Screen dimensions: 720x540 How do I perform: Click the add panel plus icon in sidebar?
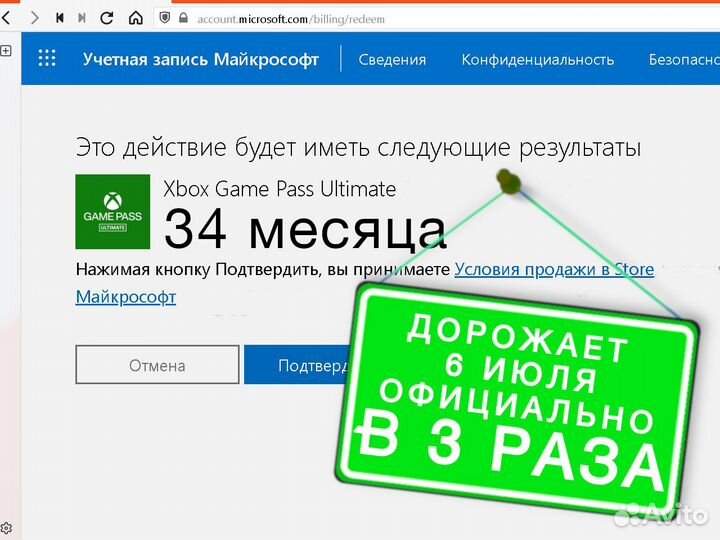coord(6,51)
